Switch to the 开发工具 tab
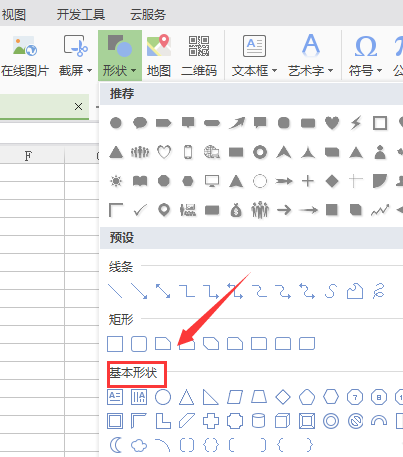This screenshot has width=403, height=457. [x=81, y=15]
